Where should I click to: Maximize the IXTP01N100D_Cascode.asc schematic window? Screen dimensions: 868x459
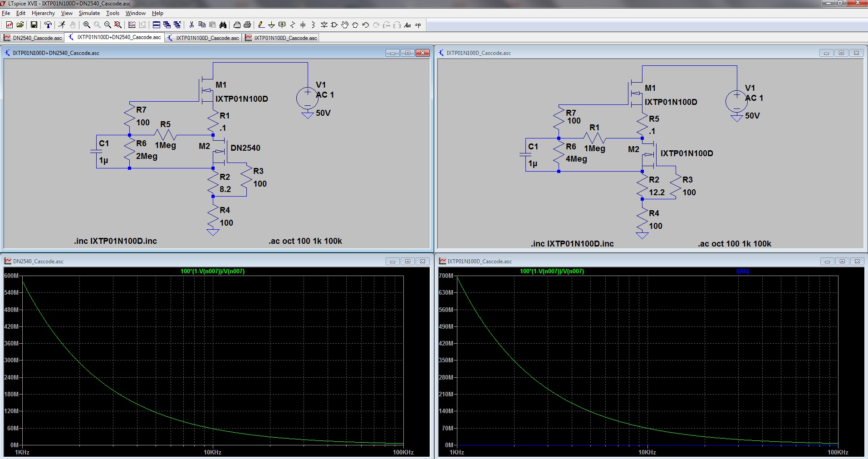click(841, 53)
